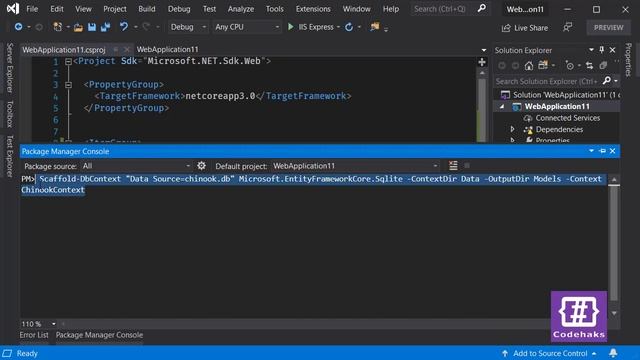
Task: Click the Open File folder icon
Action: (x=78, y=27)
